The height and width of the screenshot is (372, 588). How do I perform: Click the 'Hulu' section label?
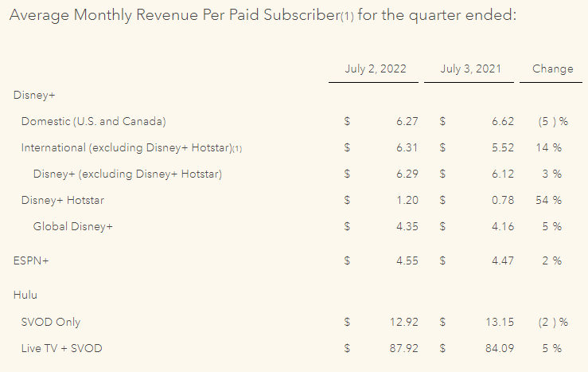(x=25, y=295)
